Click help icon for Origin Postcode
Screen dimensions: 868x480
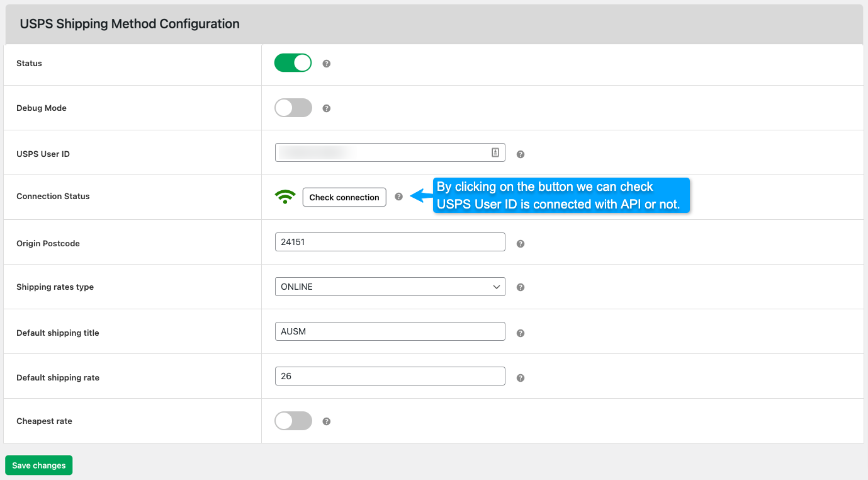click(520, 244)
